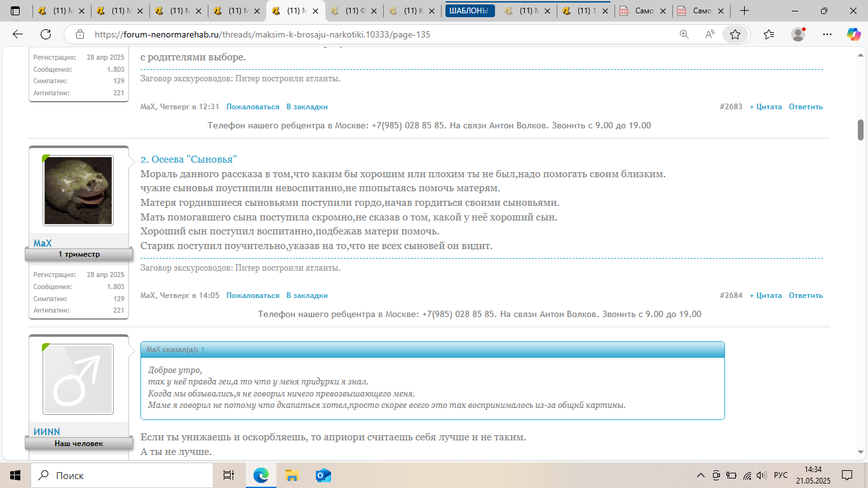This screenshot has width=868, height=488.
Task: Open the browser profile avatar icon
Action: click(x=798, y=34)
